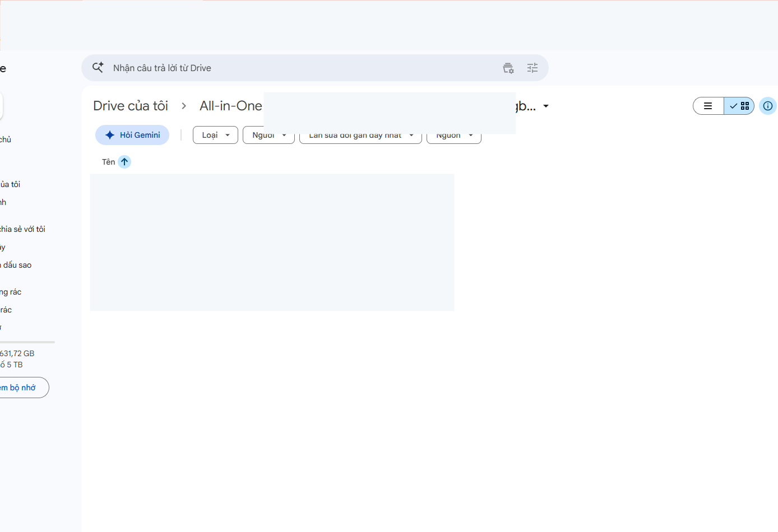Reverse sort direction with the arrow icon
Viewport: 778px width, 532px height.
point(124,162)
